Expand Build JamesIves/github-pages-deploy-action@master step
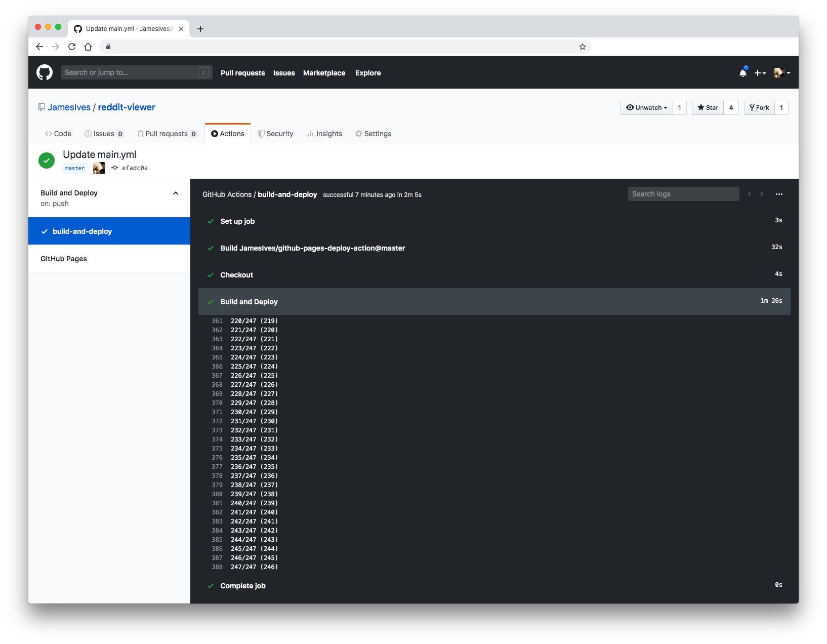Image resolution: width=827 pixels, height=644 pixels. (x=494, y=248)
